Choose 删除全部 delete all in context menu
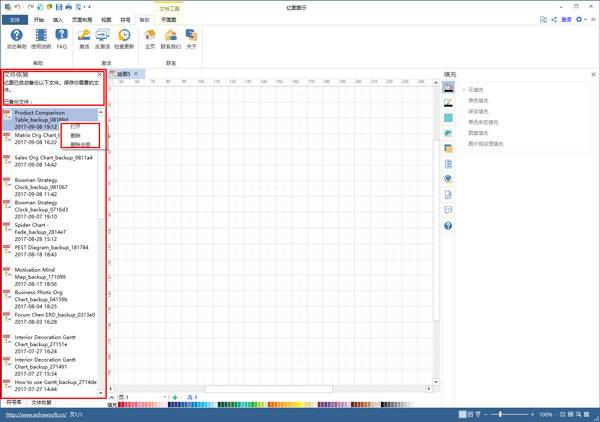 coord(80,144)
